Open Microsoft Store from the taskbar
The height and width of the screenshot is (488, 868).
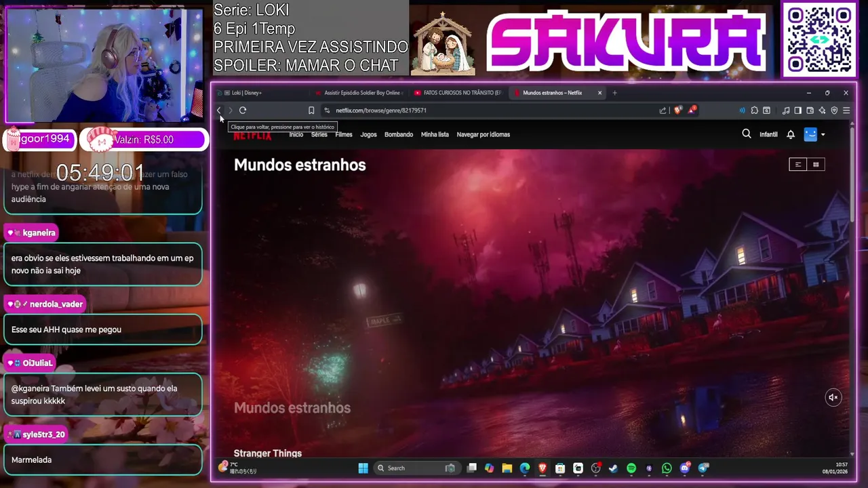coord(560,468)
